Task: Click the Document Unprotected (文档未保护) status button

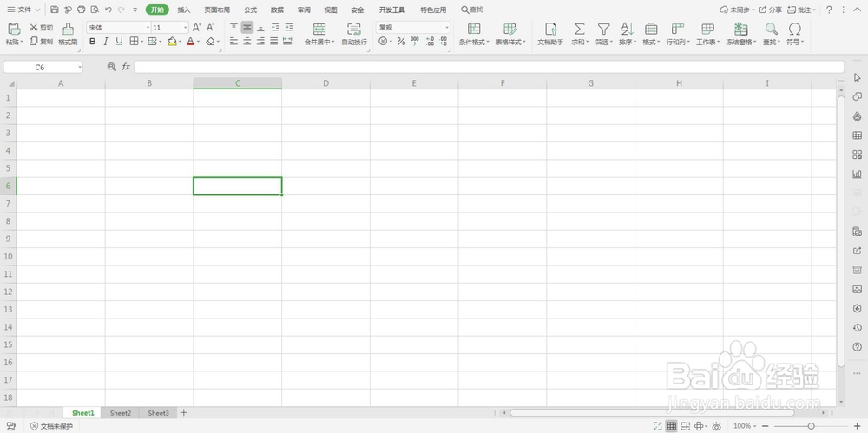Action: point(51,426)
